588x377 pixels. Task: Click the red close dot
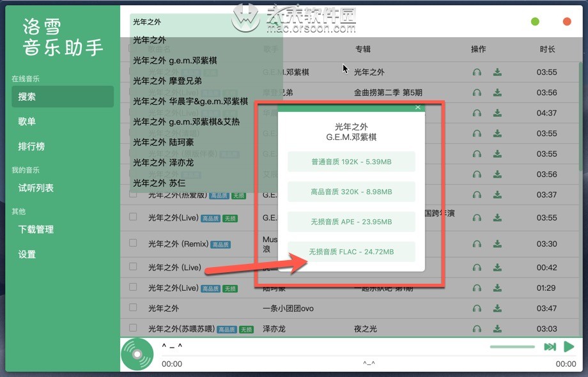tap(567, 22)
